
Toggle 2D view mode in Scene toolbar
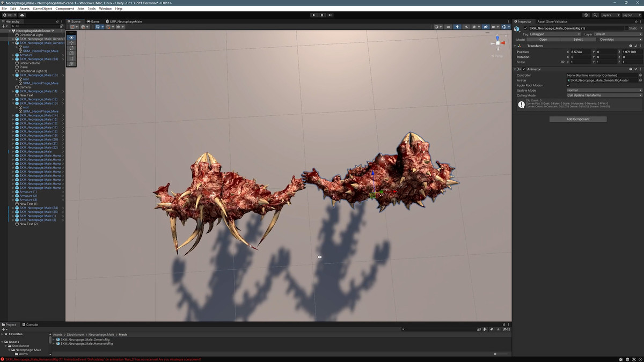click(448, 27)
